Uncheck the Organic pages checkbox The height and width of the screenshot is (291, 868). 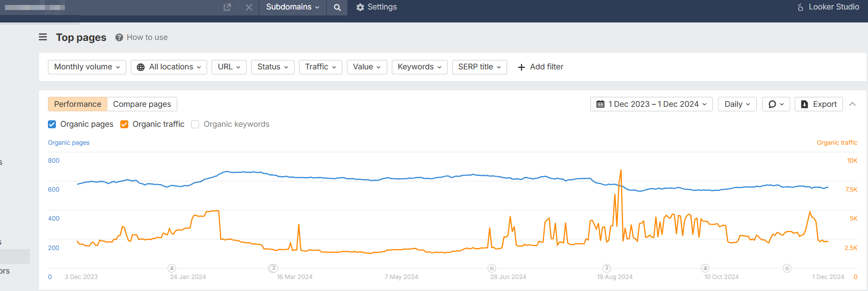[52, 124]
